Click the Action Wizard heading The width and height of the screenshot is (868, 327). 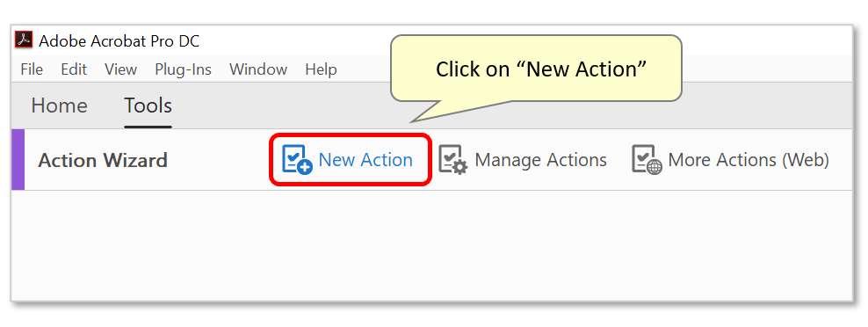pos(103,160)
